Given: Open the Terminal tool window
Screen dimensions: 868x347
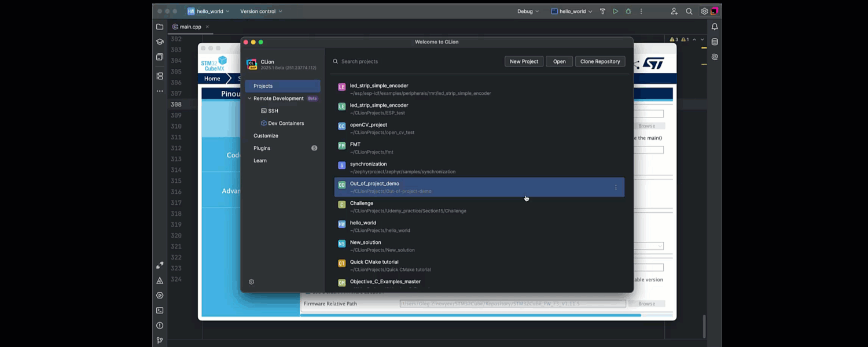Looking at the screenshot, I should 160,311.
